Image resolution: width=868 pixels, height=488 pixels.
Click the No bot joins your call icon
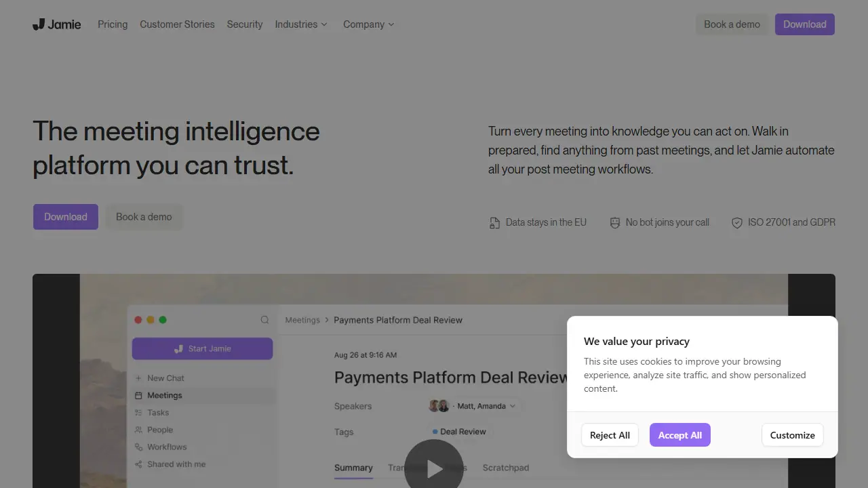[615, 222]
